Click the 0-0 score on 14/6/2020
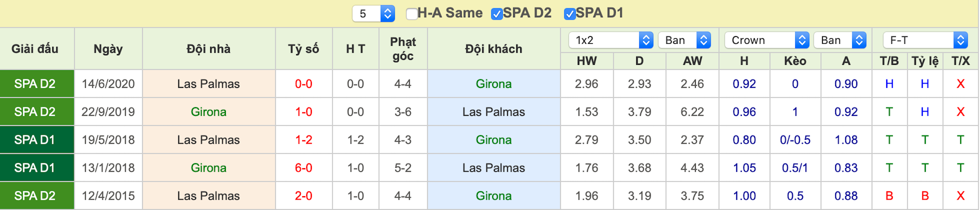 click(x=303, y=84)
